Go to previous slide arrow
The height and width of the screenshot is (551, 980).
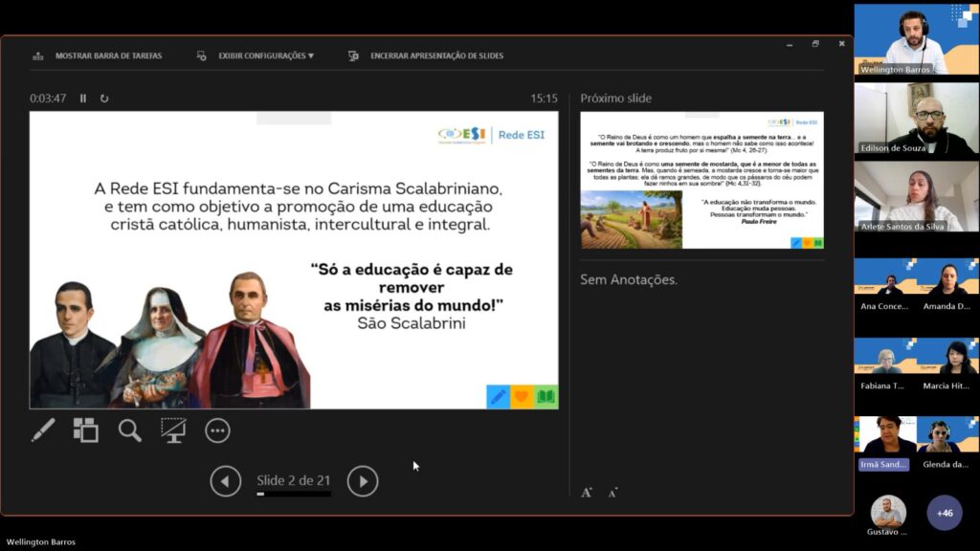click(225, 481)
